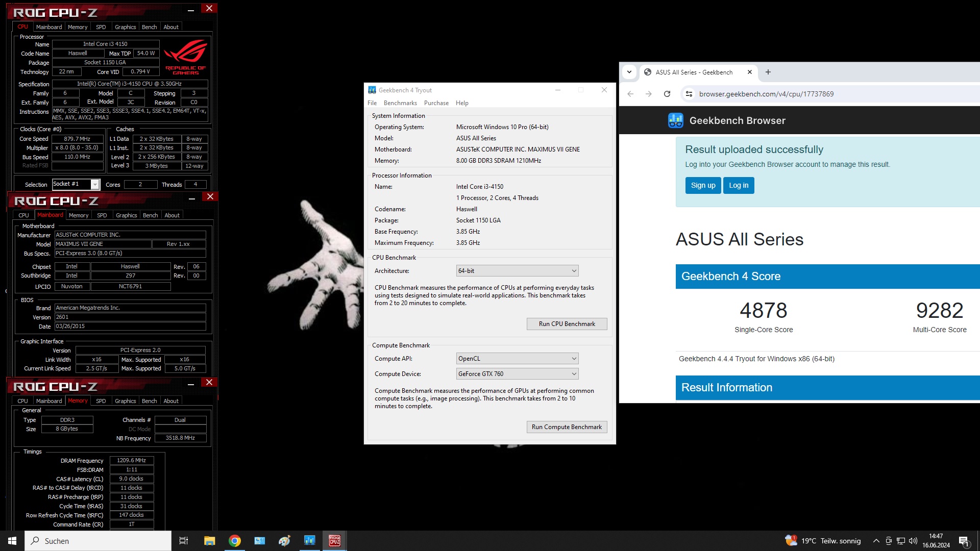Close the ASUS All Series Geekbench tab

click(x=750, y=72)
